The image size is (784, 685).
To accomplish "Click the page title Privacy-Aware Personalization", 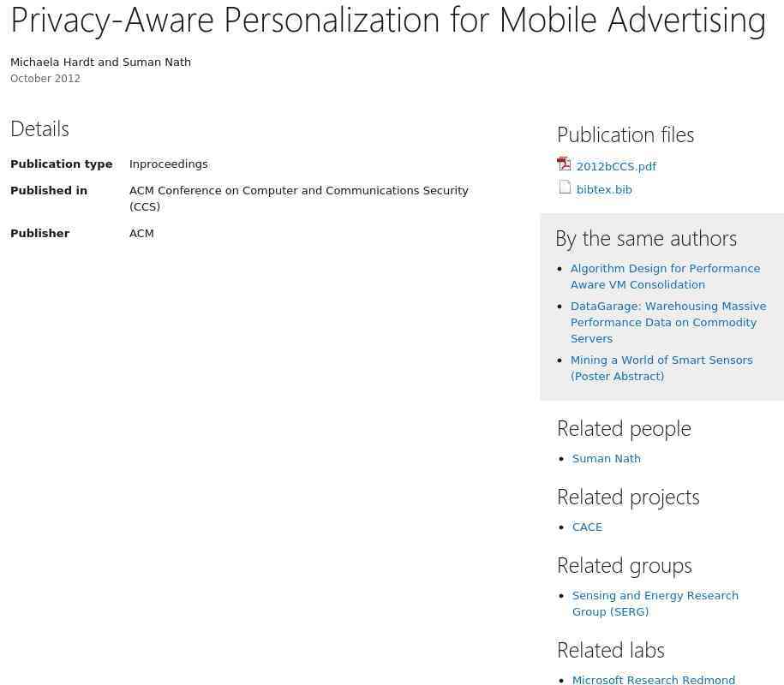I will point(388,21).
